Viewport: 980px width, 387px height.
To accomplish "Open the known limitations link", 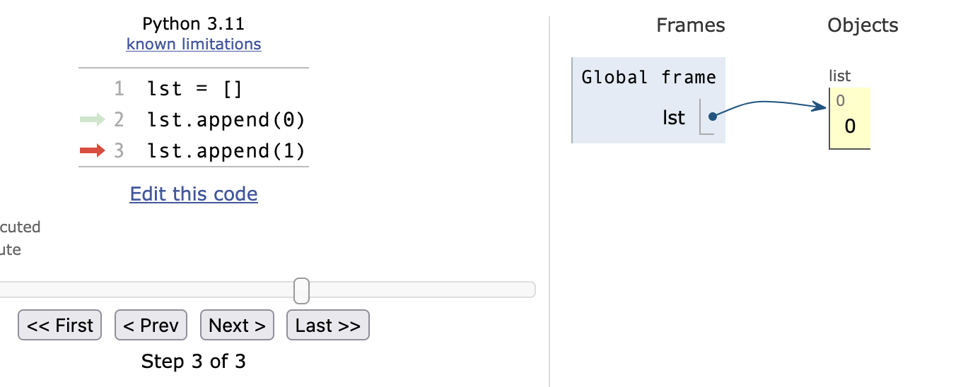I will 194,44.
